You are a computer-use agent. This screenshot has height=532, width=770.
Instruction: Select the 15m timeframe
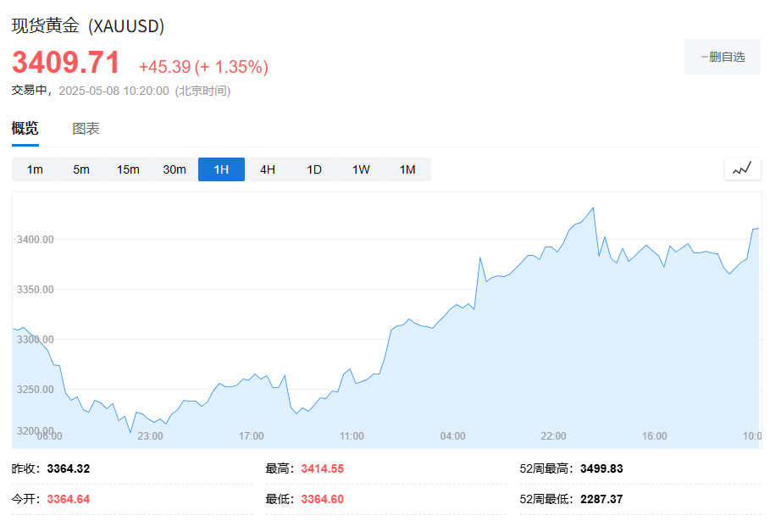(128, 169)
